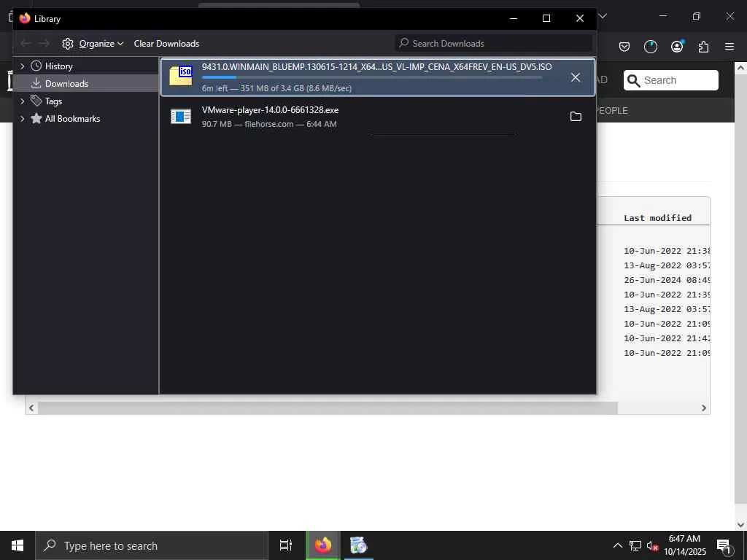Select VMware-player-14.0.0-6661328.exe entry
This screenshot has height=560, width=747.
[377, 117]
